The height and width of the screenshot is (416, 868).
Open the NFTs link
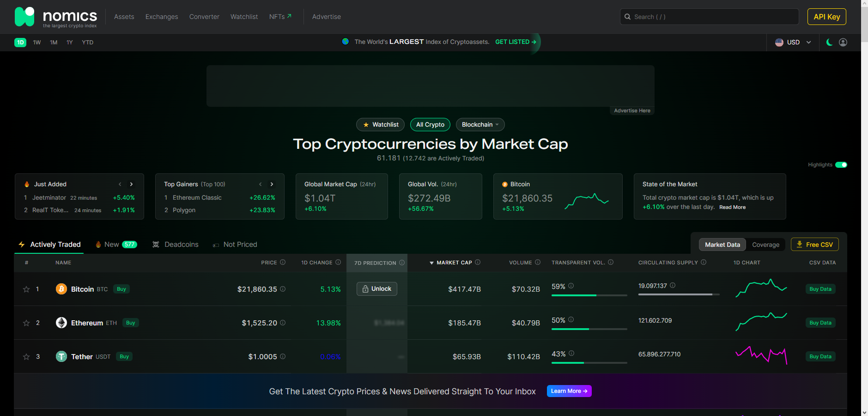click(x=280, y=17)
